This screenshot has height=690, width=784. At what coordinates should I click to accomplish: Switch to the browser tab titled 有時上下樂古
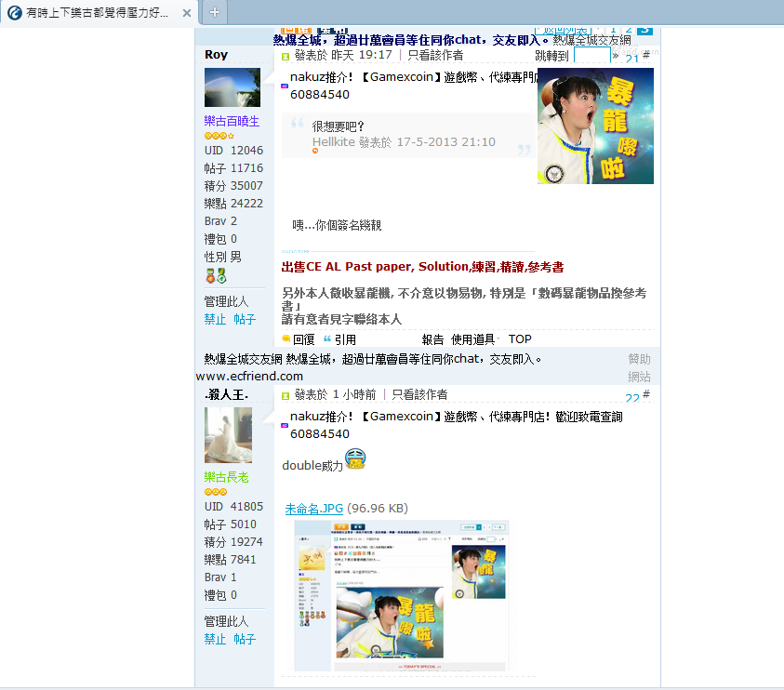(93, 13)
